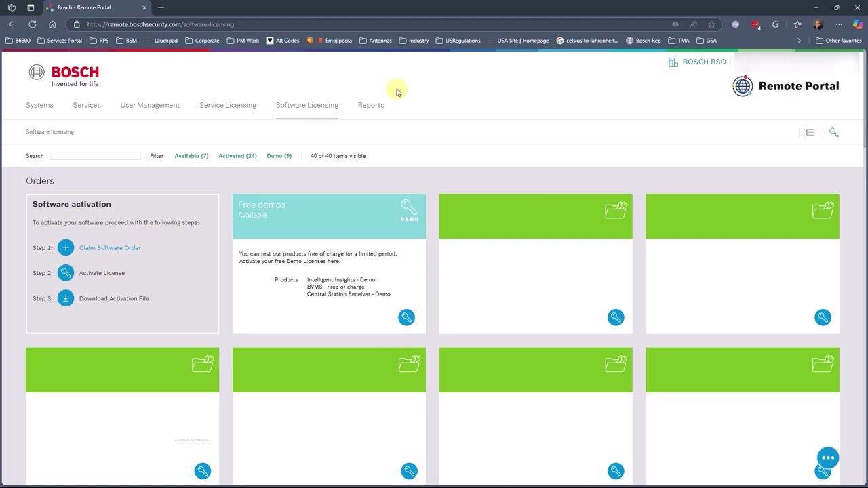The image size is (868, 488).
Task: Open the browser extensions puzzle icon
Action: tap(776, 24)
